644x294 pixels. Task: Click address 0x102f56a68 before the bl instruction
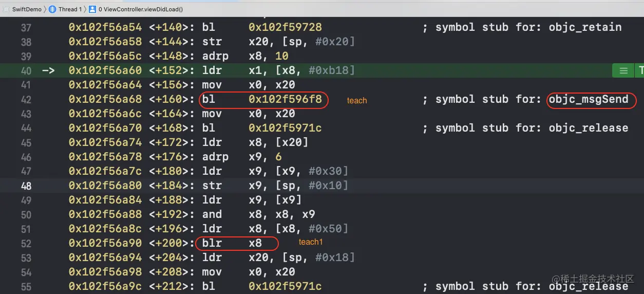pos(105,99)
